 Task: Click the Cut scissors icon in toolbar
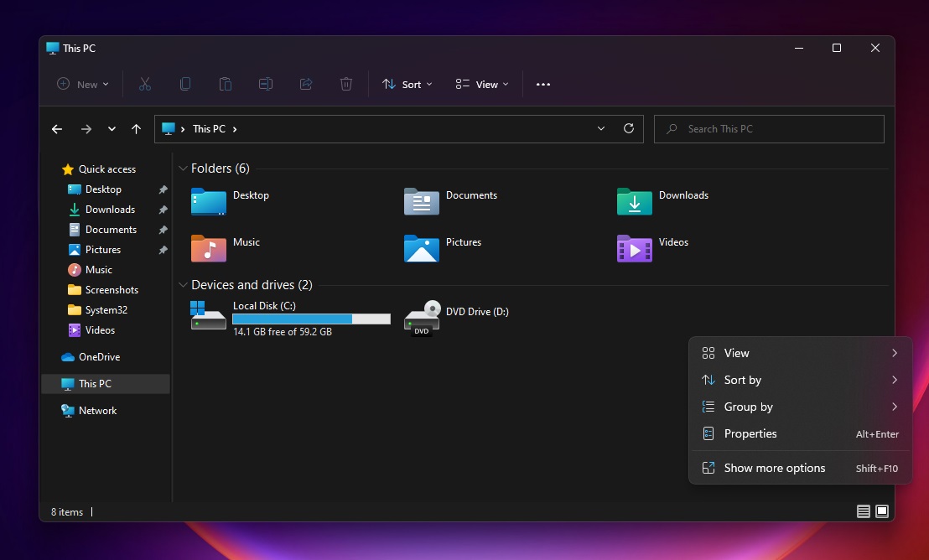[144, 84]
